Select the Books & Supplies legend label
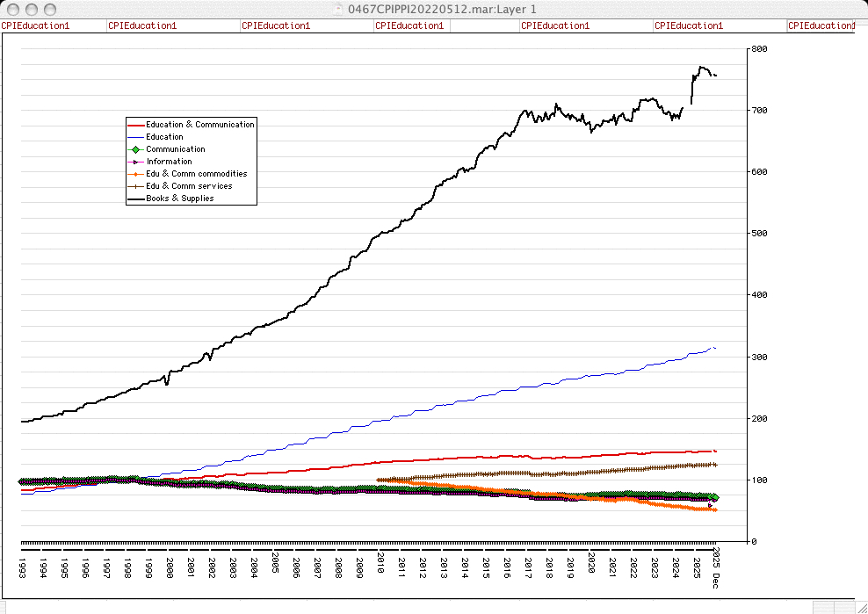 (x=179, y=199)
